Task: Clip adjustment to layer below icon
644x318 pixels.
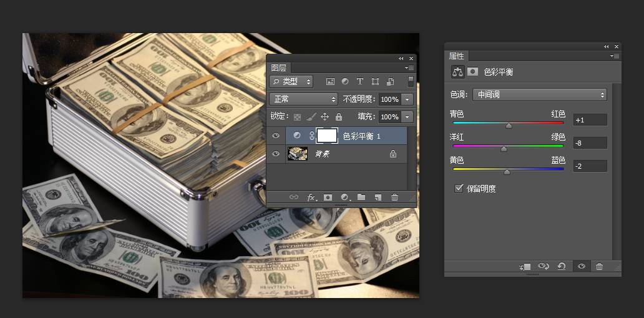Action: coord(525,267)
